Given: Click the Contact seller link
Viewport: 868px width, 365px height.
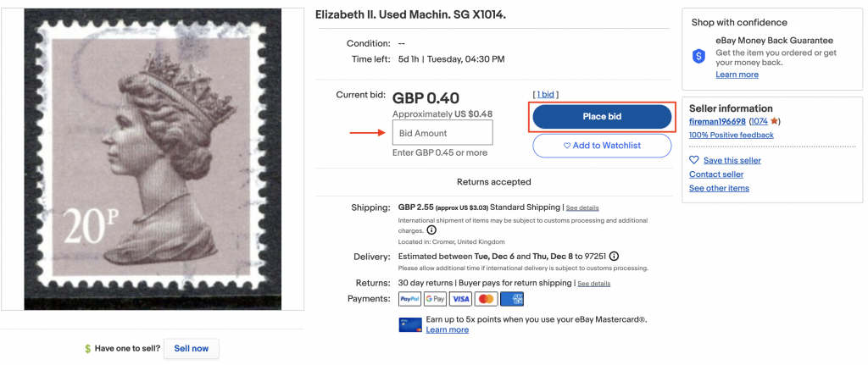Looking at the screenshot, I should click(717, 174).
